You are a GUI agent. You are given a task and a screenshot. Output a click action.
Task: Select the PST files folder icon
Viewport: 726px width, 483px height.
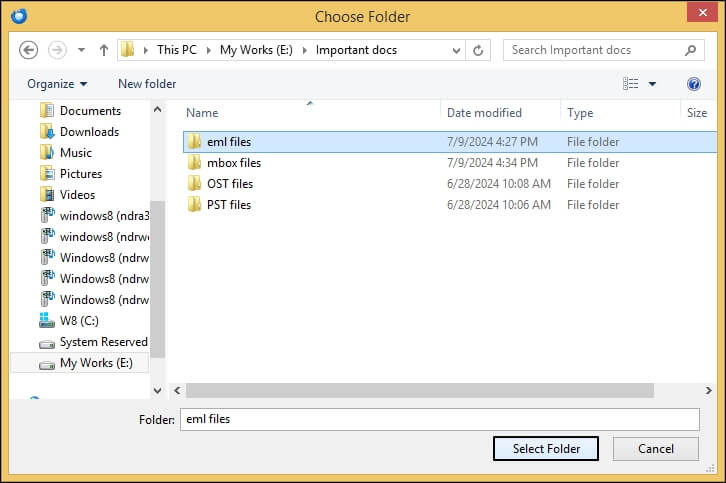194,204
